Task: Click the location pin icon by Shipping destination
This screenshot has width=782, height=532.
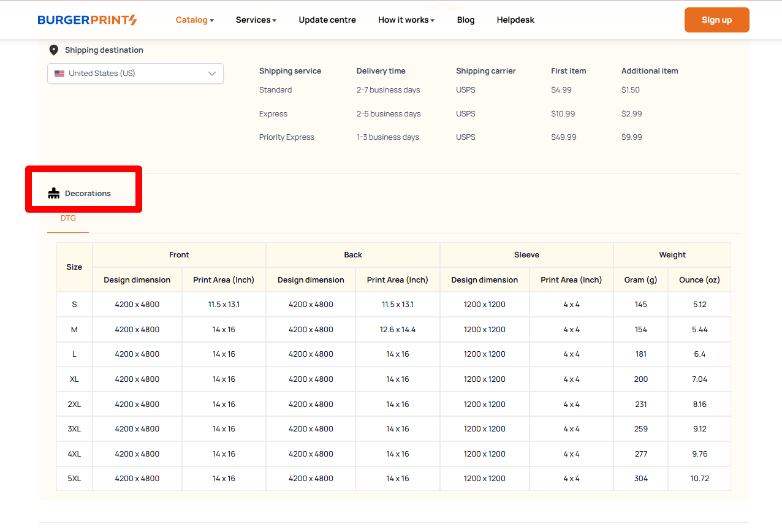Action: coord(54,50)
